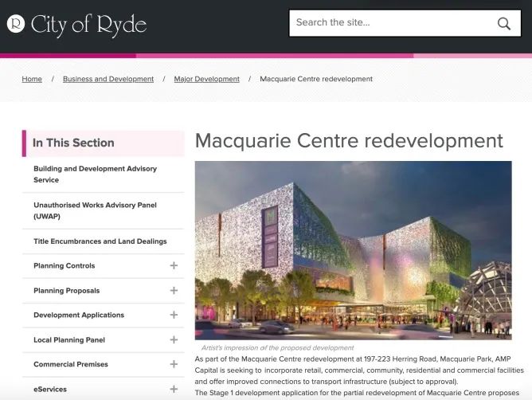Screen dimensions: 532x400
Task: Open Unauthorised Works Advisory Panel (UWAP)
Action: pos(96,210)
